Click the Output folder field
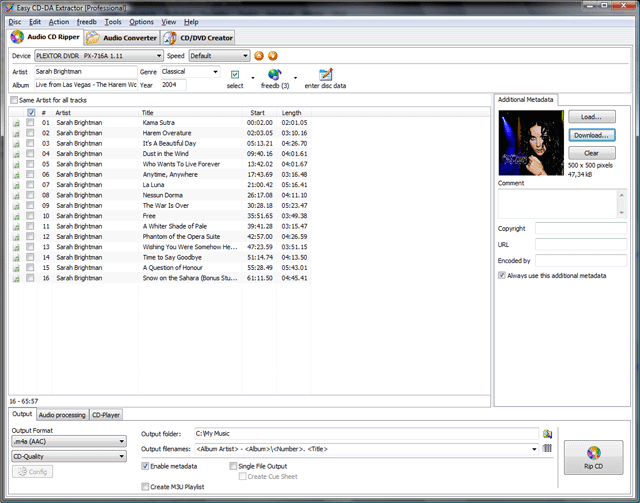640x503 pixels. pos(367,434)
